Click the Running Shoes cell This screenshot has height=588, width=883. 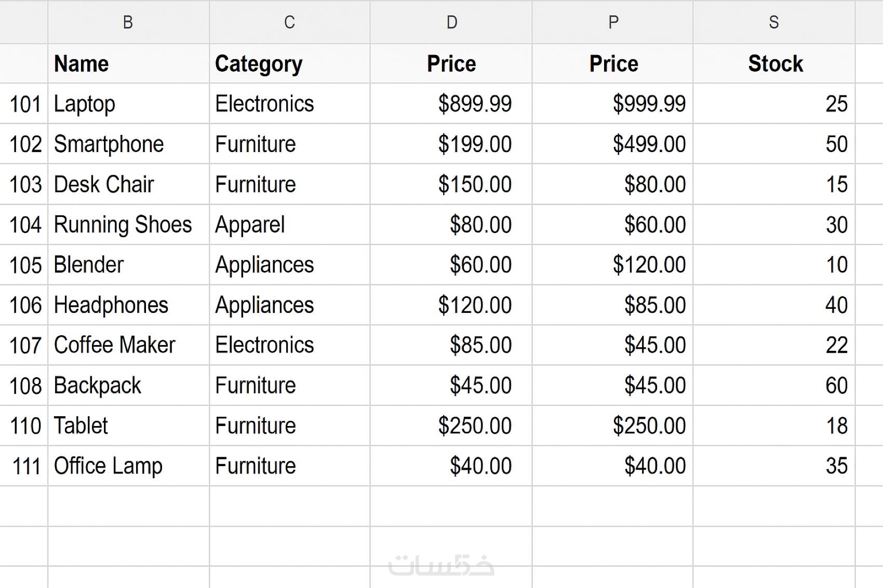coord(123,225)
